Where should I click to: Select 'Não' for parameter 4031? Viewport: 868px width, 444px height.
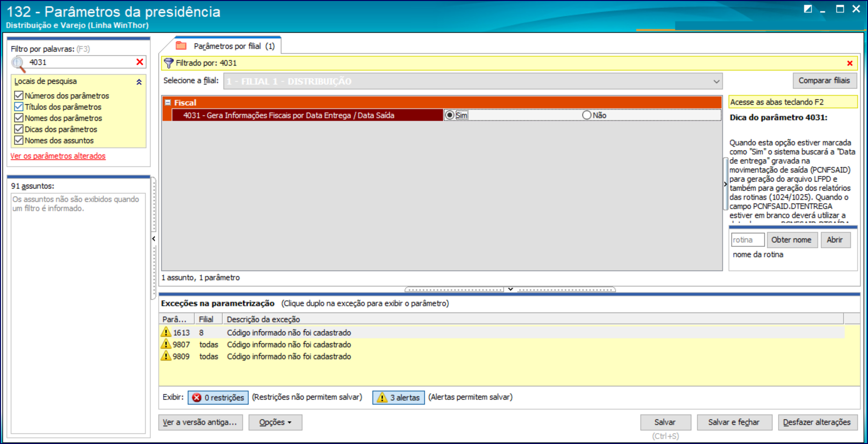coord(587,115)
